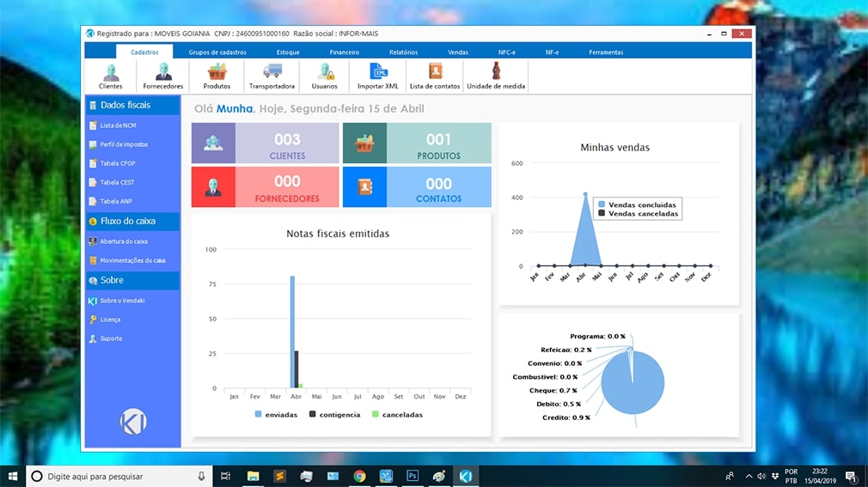Click the enviadas legend color swatch
Viewport: 868px width, 487px height.
tap(258, 415)
